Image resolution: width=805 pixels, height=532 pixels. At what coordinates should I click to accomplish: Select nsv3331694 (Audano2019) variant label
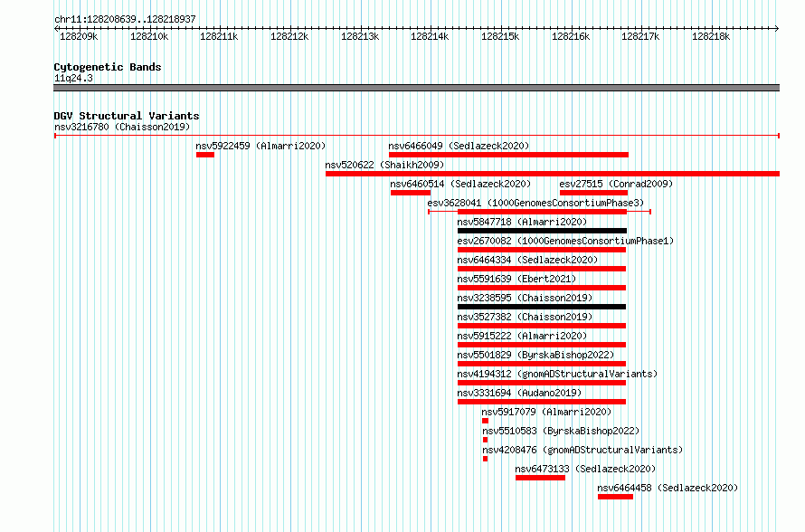519,393
